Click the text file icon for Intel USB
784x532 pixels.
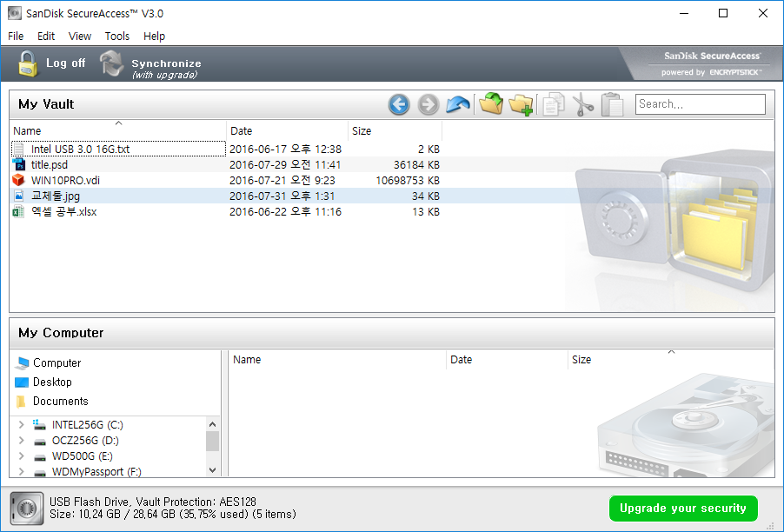click(18, 149)
